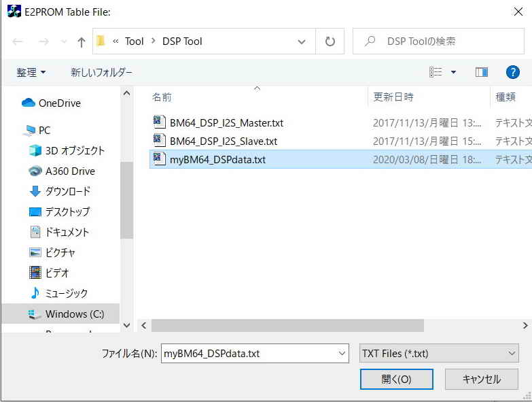Select Windows (C:) in the navigation pane
The height and width of the screenshot is (402, 532).
tap(74, 314)
